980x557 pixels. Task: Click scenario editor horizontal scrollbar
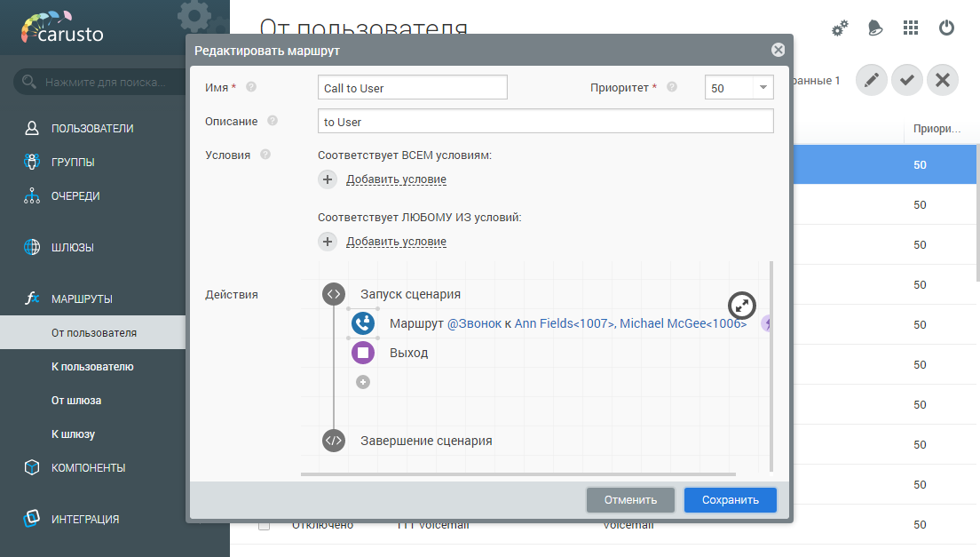518,474
